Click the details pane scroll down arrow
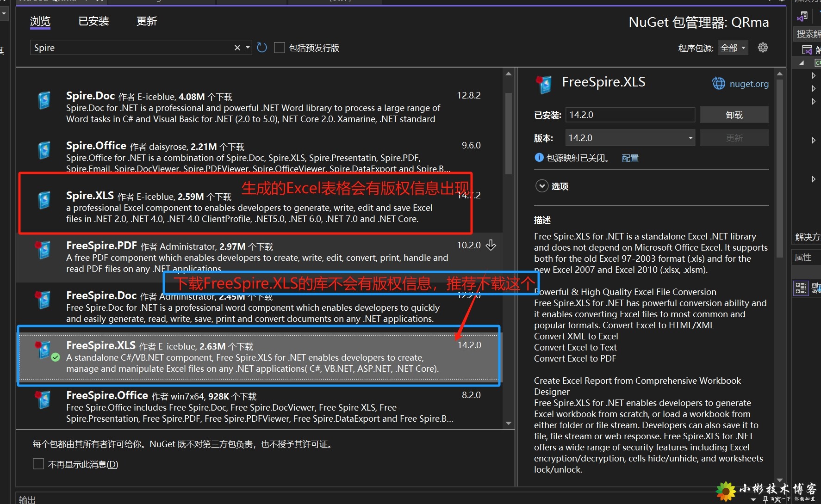 (x=780, y=481)
